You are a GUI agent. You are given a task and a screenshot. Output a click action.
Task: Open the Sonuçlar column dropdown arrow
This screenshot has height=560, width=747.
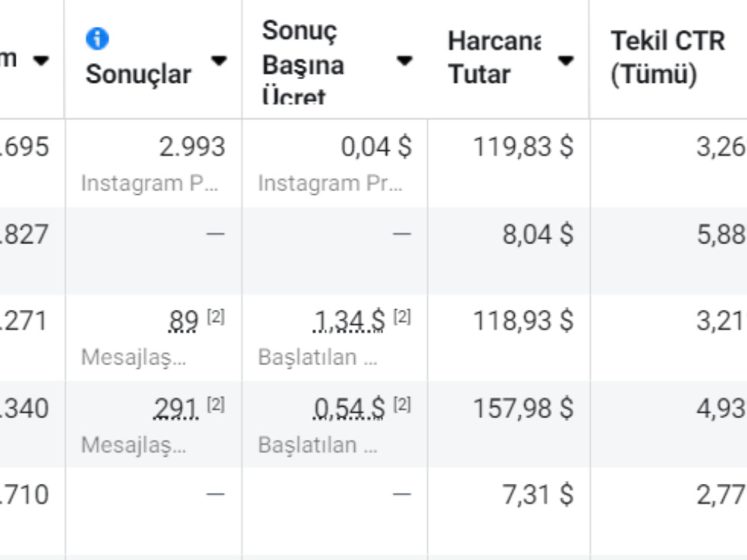(x=219, y=61)
